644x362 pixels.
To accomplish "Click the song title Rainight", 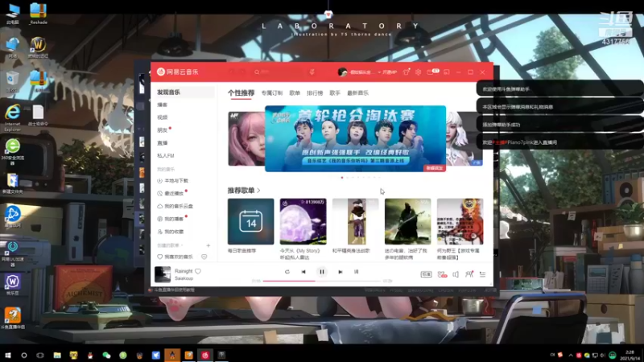I will (184, 271).
